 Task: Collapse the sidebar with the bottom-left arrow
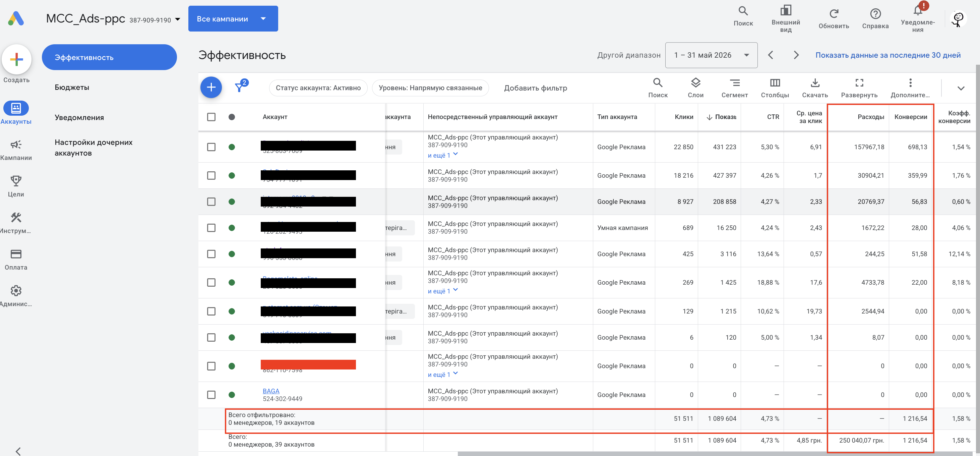pyautogui.click(x=18, y=451)
